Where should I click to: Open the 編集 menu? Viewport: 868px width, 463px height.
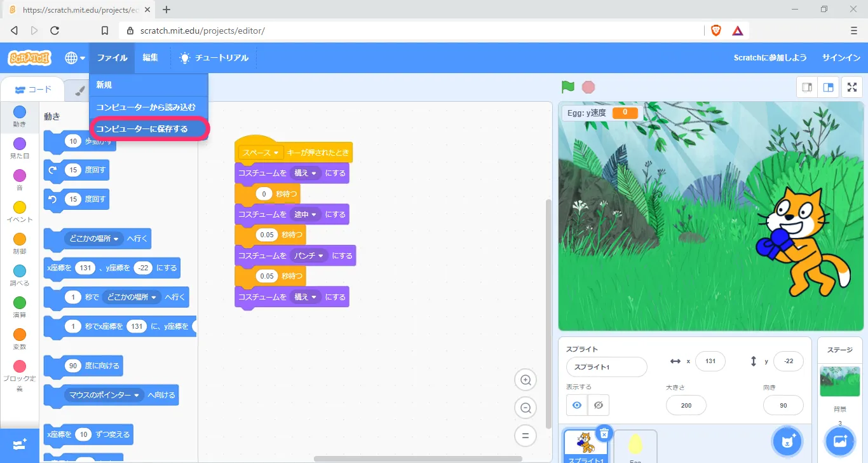click(x=150, y=58)
